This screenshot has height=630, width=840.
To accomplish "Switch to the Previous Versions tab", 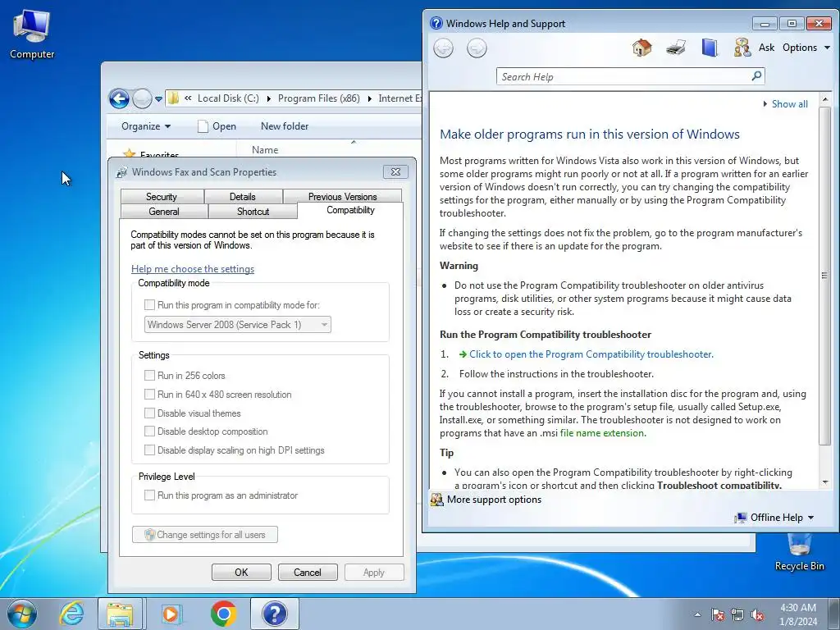I will pyautogui.click(x=342, y=197).
